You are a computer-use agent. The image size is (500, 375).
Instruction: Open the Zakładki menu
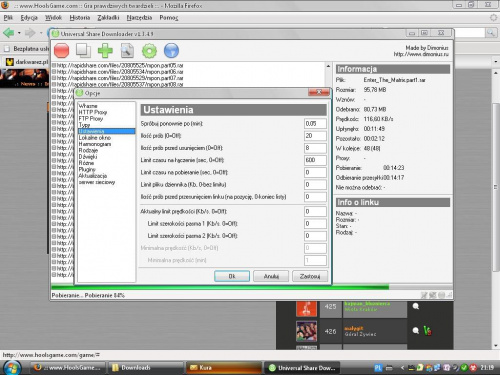coord(108,18)
